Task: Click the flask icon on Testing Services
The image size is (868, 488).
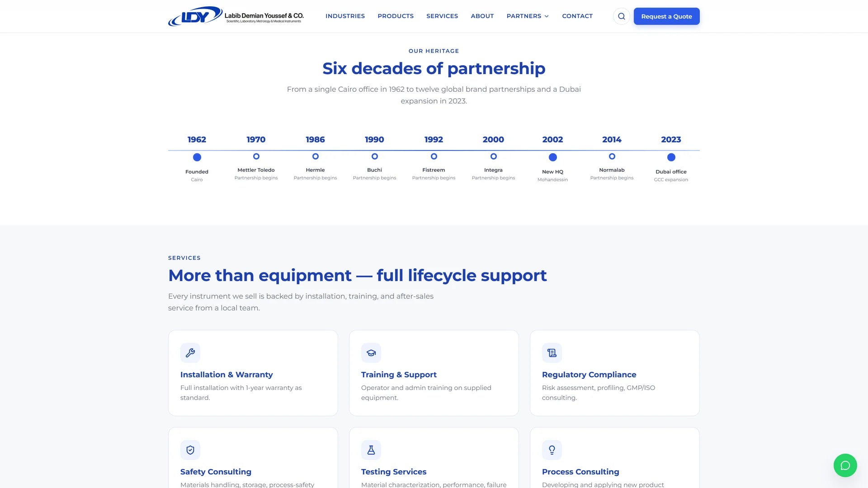Action: tap(371, 450)
